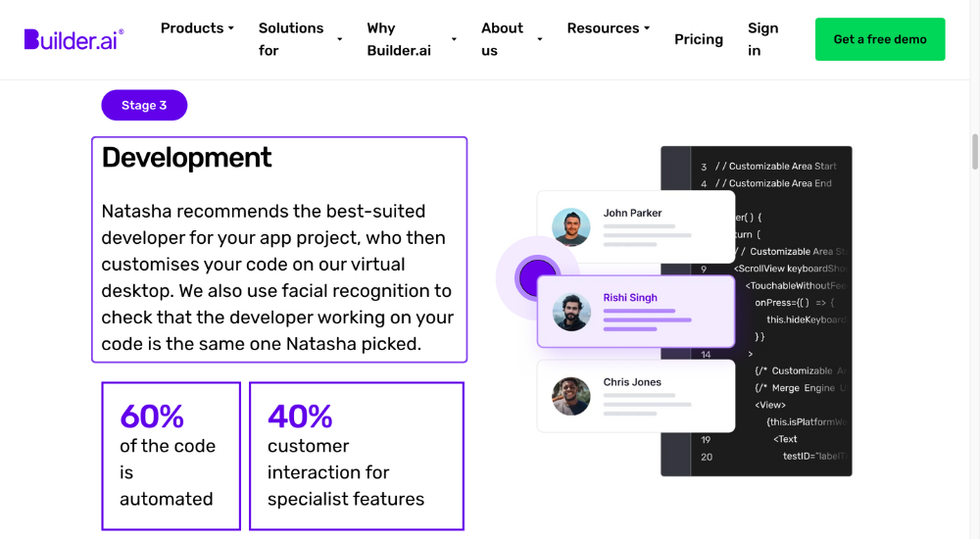Select the Rishi Singh developer card

point(636,312)
